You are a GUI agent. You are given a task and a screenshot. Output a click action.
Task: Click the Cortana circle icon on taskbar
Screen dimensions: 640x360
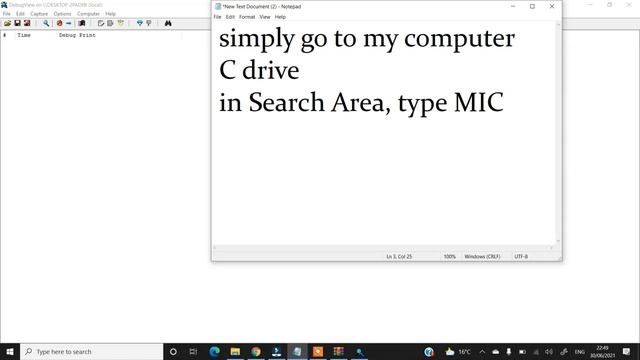pyautogui.click(x=173, y=351)
